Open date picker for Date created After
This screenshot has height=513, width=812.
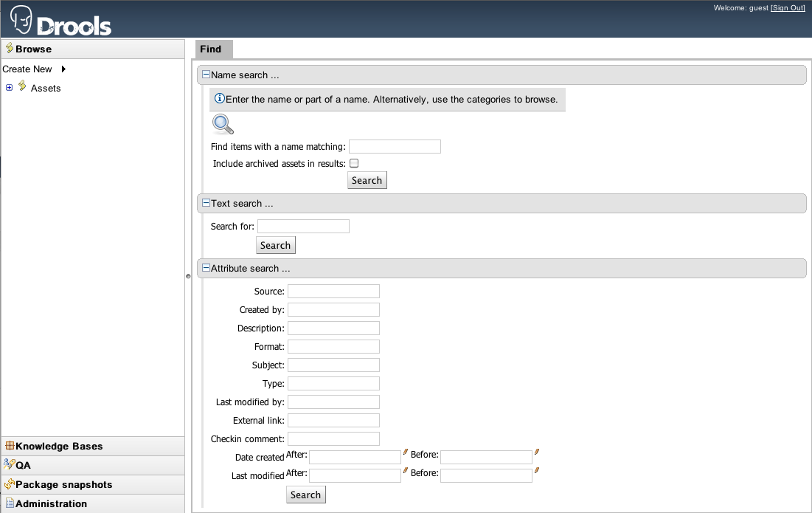(406, 452)
